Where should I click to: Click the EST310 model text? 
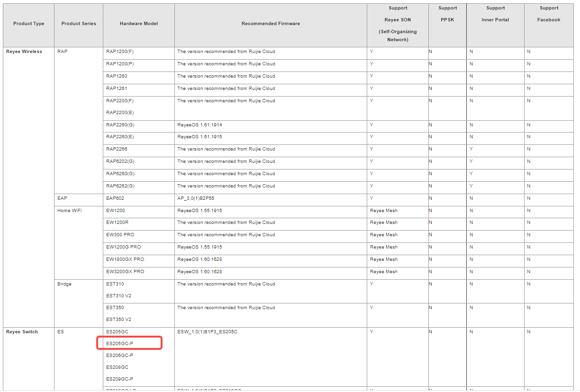pos(115,284)
